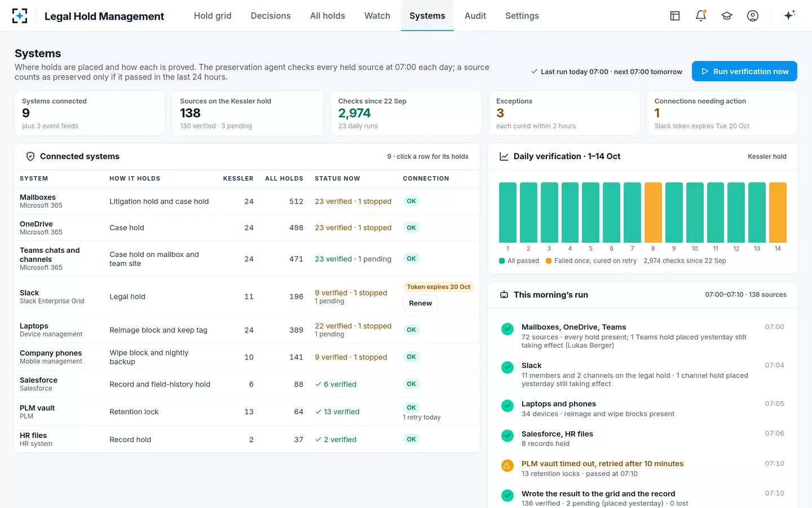Click the Connections needing action card
Viewport: 812px width, 508px height.
722,113
